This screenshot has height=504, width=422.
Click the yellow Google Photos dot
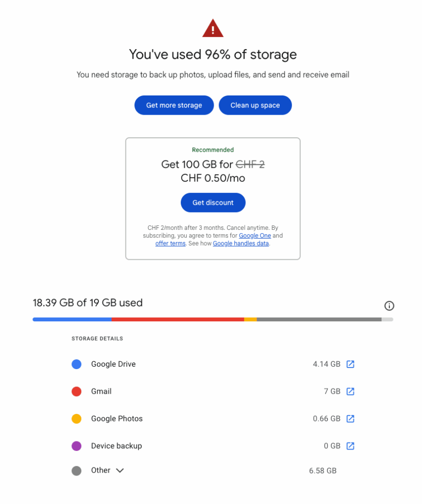tap(76, 419)
